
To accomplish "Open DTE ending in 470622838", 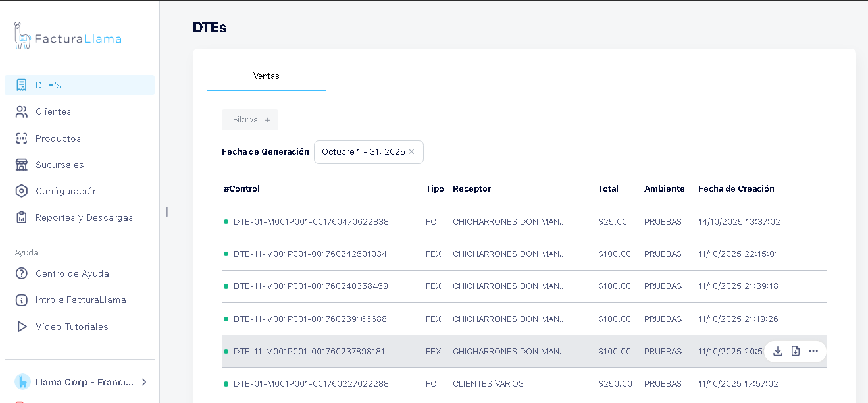I will point(311,222).
